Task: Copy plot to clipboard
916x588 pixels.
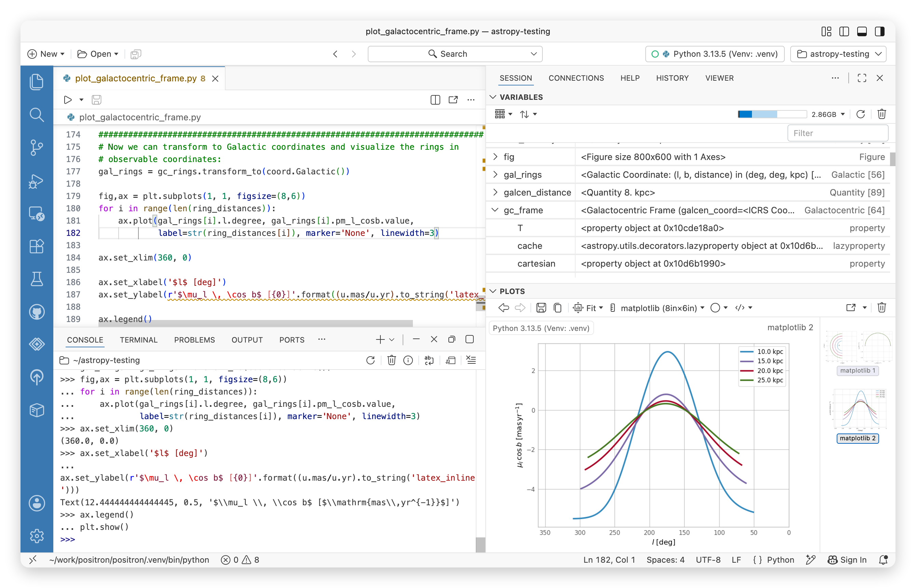Action: [557, 308]
